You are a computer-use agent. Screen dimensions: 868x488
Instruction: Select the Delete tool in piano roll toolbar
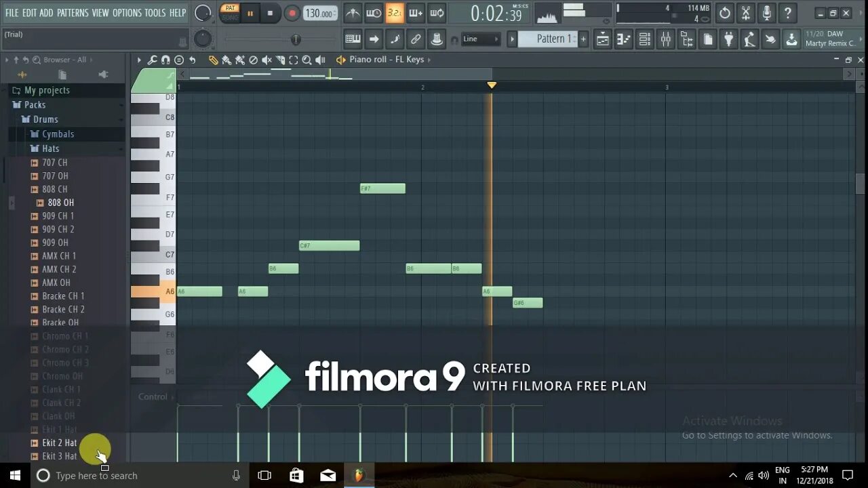(253, 60)
